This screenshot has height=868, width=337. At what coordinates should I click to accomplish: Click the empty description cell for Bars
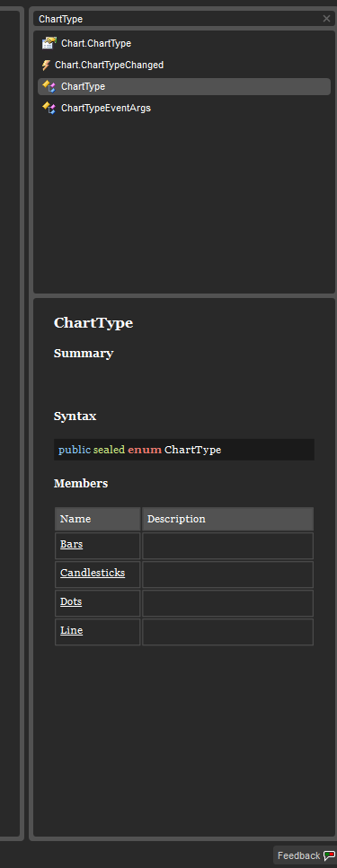(x=227, y=546)
